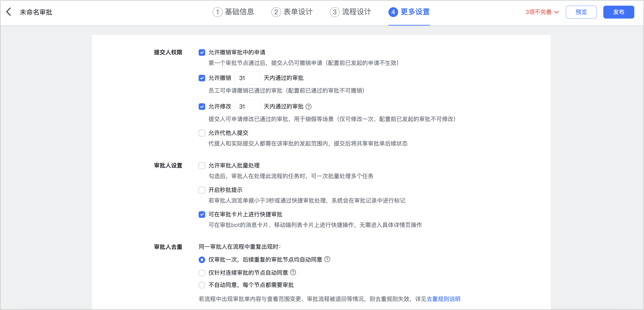Click step 4 circle icon 更多设置
The height and width of the screenshot is (310, 644).
pos(393,12)
